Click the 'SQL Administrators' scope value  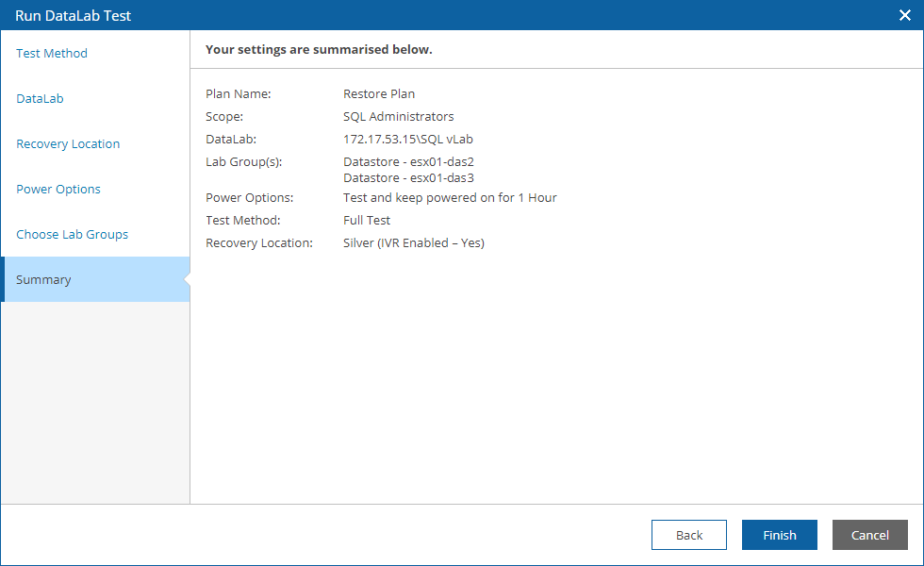pyautogui.click(x=398, y=117)
